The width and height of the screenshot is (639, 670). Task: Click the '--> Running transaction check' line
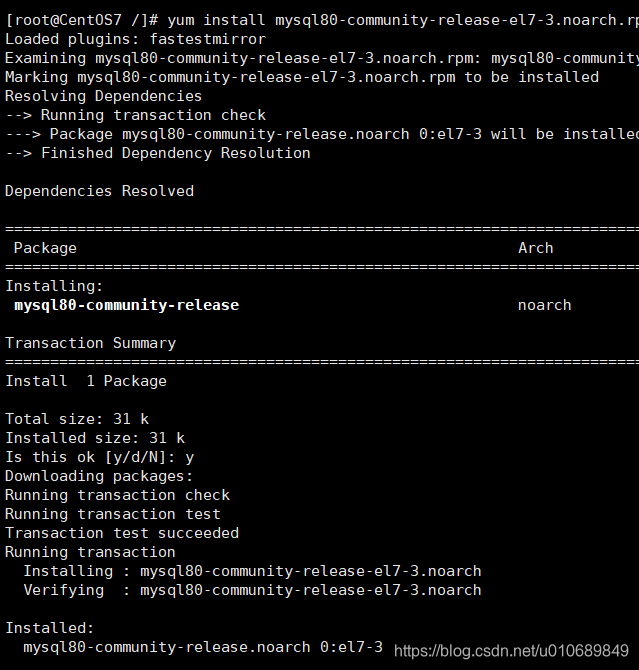click(x=135, y=115)
